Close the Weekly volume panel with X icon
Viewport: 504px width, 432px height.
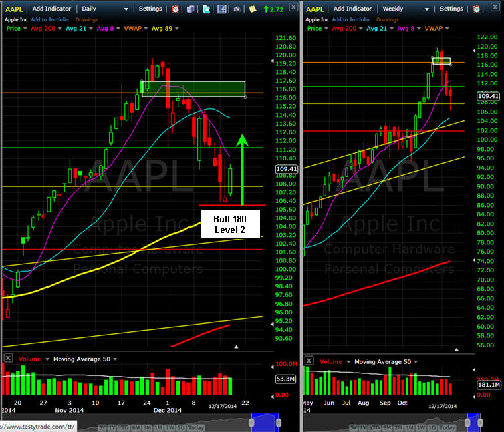[x=309, y=361]
